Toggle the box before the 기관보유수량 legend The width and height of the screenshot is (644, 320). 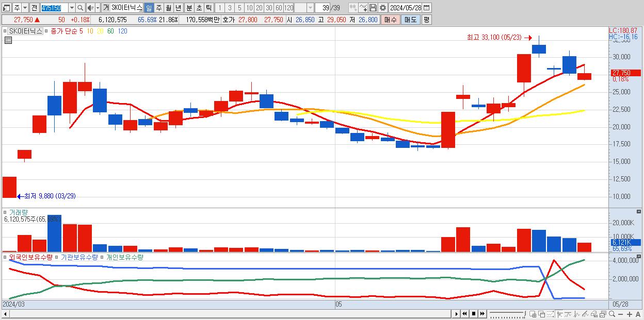point(57,257)
